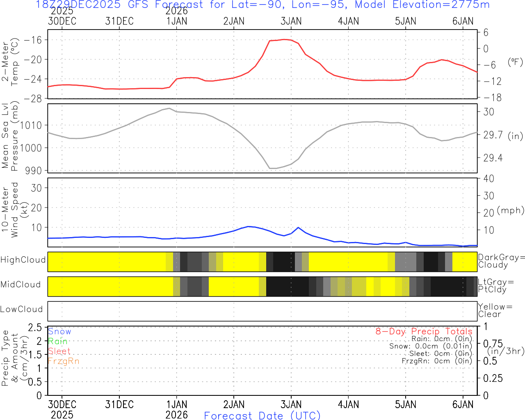Select the blue Snow legend label
This screenshot has width=525, height=420.
coord(59,331)
